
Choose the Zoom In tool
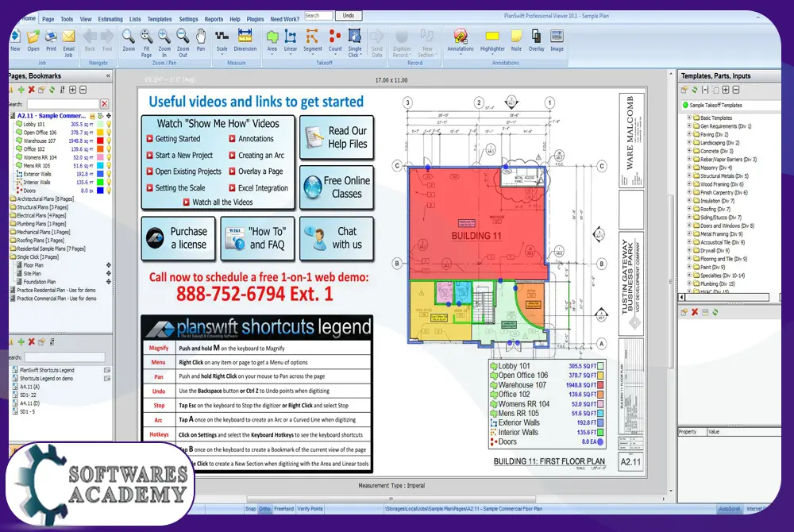[x=164, y=43]
